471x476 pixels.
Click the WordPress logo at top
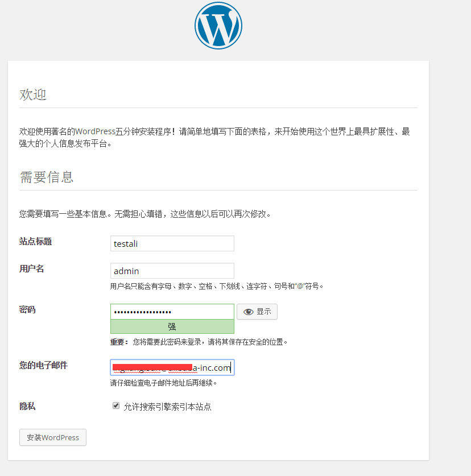(218, 26)
